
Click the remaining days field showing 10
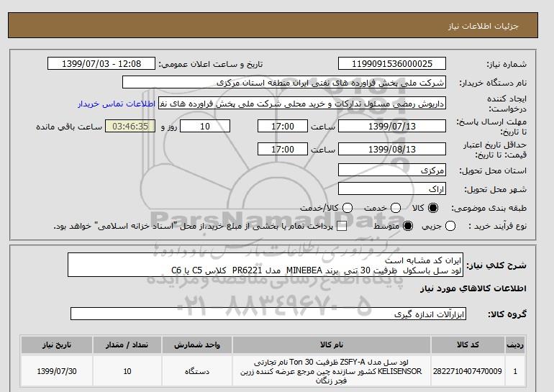point(205,126)
